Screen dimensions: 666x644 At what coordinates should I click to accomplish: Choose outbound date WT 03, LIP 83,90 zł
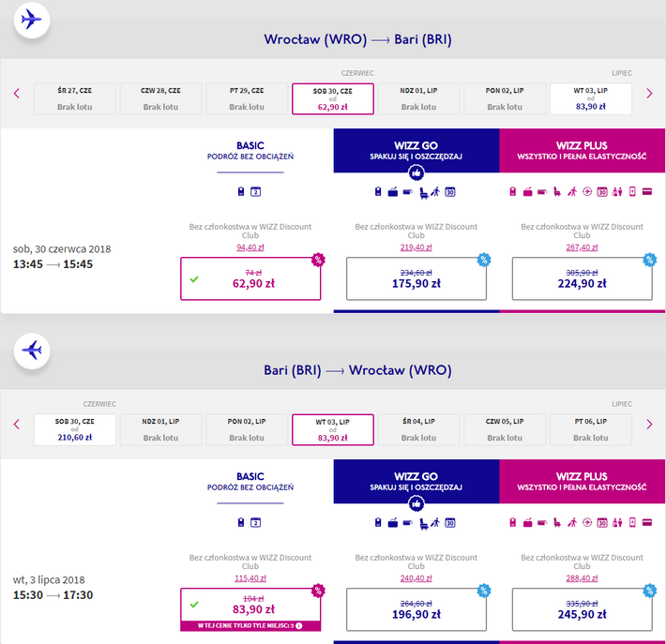(x=590, y=99)
